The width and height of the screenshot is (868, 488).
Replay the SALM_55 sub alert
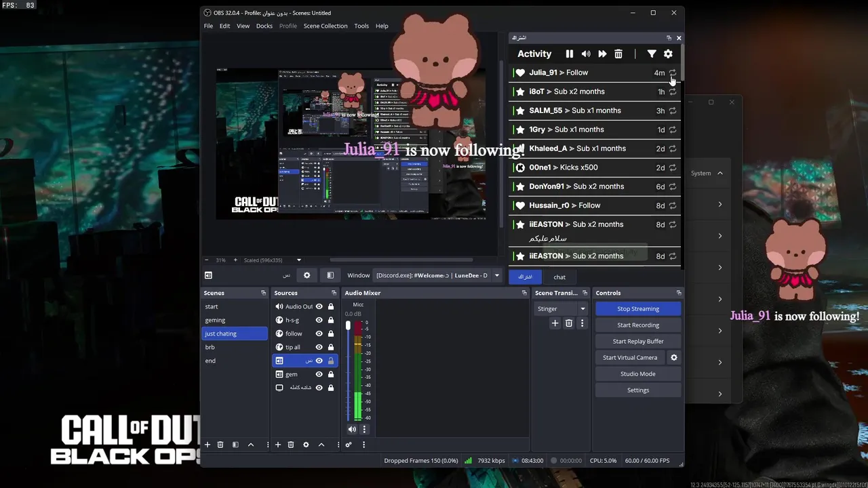[673, 110]
